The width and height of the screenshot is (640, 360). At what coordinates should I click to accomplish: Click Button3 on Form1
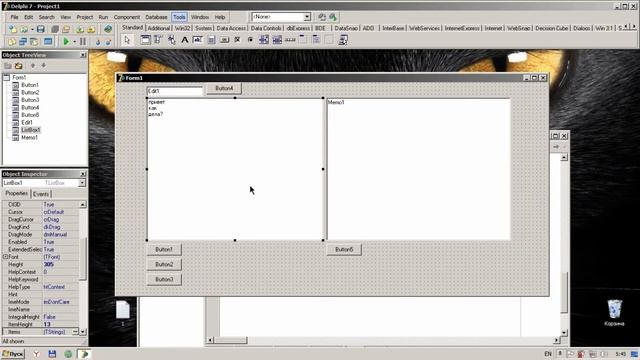164,280
